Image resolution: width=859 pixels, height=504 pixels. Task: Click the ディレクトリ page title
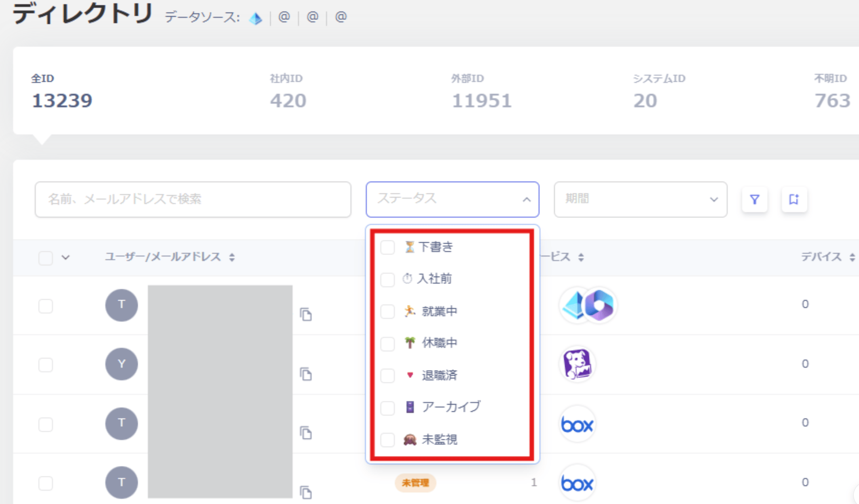pos(83,14)
